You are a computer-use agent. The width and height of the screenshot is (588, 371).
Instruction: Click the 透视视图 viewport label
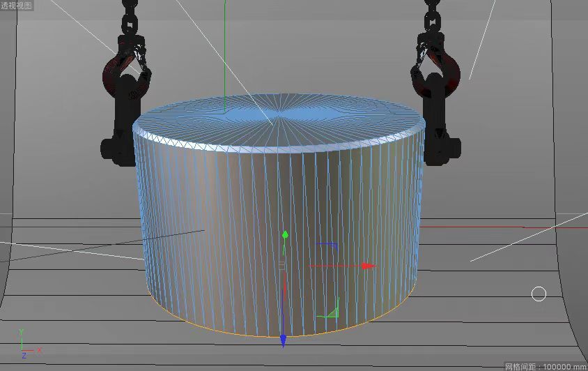15,5
